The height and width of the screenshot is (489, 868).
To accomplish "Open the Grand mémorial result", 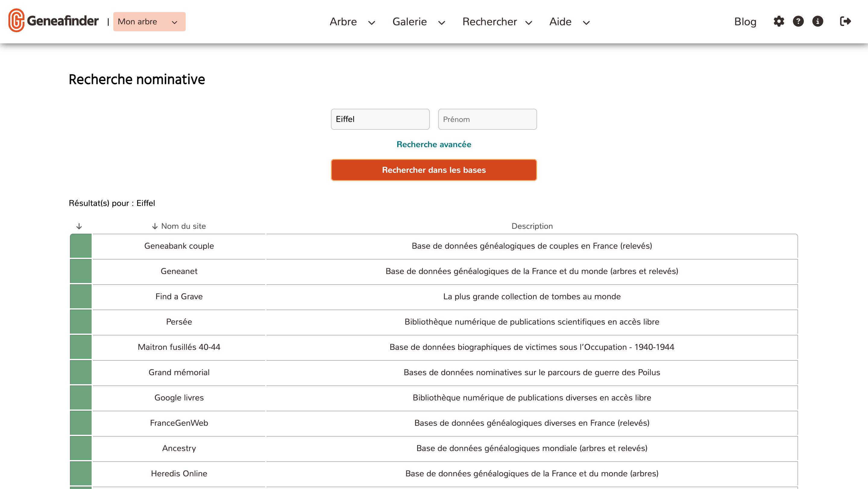I will [x=179, y=372].
